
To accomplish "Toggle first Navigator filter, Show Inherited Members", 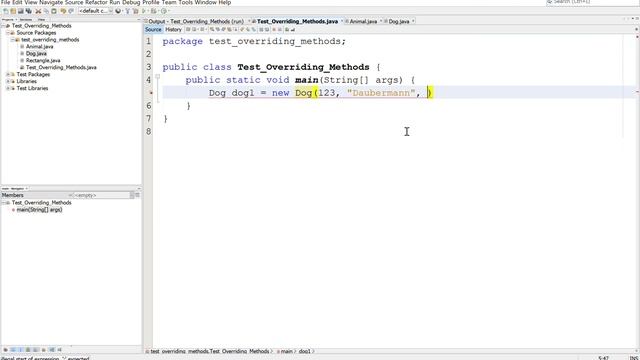I will pyautogui.click(x=6, y=350).
